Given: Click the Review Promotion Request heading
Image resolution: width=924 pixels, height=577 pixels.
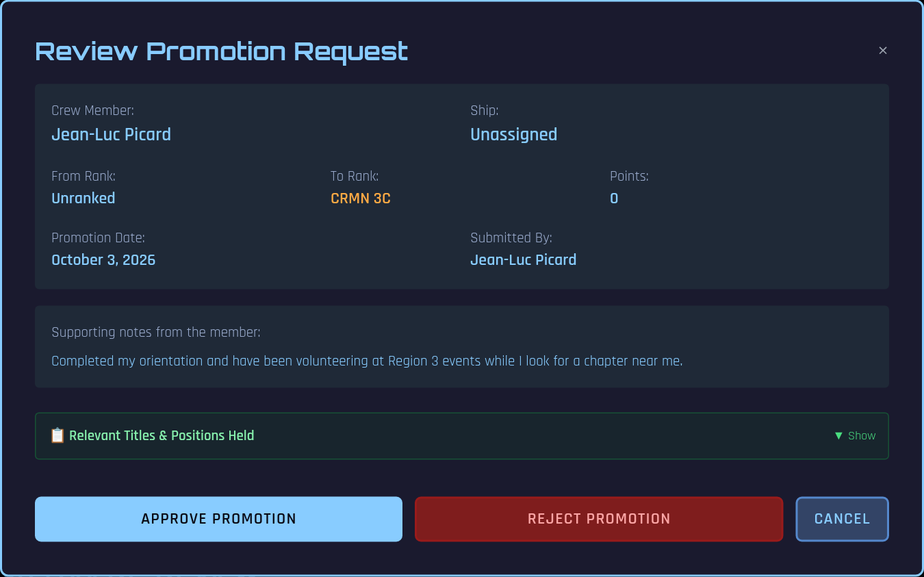Looking at the screenshot, I should (x=221, y=51).
